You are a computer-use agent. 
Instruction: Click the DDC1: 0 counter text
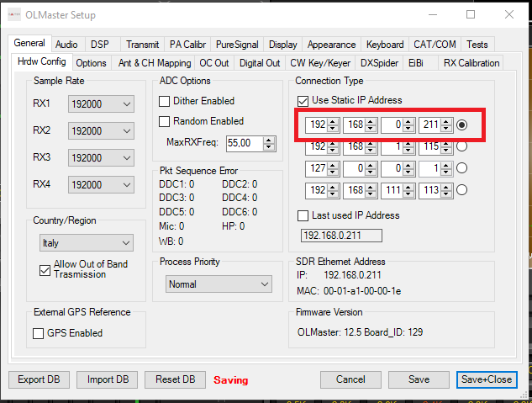(x=176, y=184)
